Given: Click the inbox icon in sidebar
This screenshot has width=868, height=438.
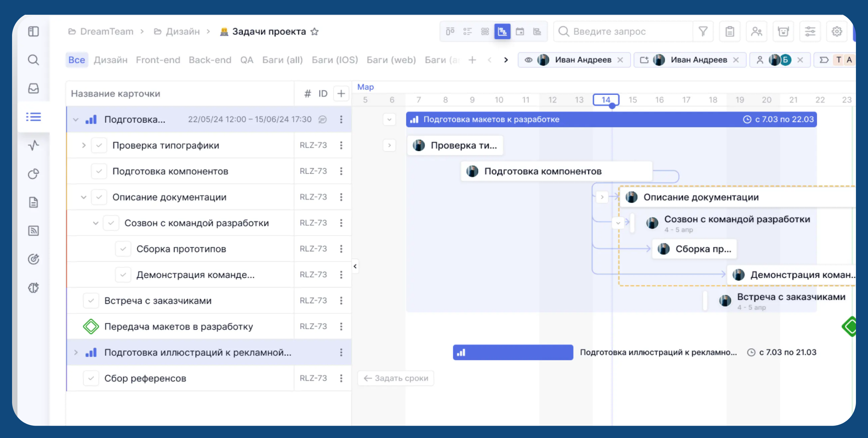Looking at the screenshot, I should click(33, 89).
